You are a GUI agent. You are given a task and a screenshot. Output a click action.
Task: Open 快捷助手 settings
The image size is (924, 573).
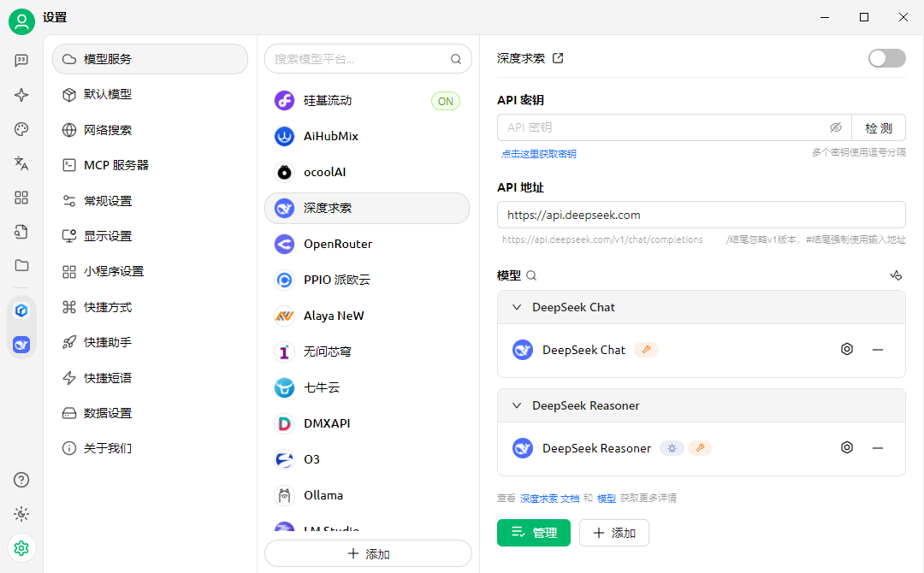click(151, 342)
